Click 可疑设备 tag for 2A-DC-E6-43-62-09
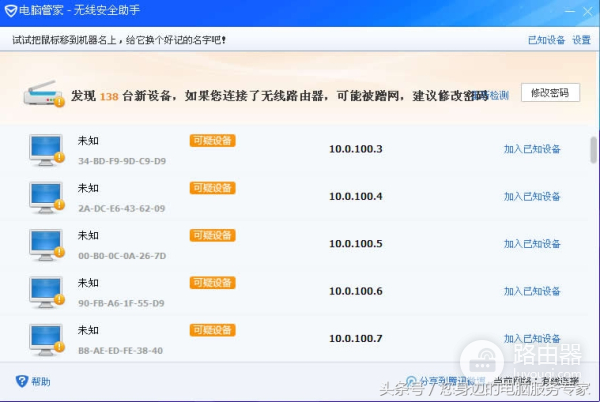Screen dimensions: 600x402 (212, 188)
